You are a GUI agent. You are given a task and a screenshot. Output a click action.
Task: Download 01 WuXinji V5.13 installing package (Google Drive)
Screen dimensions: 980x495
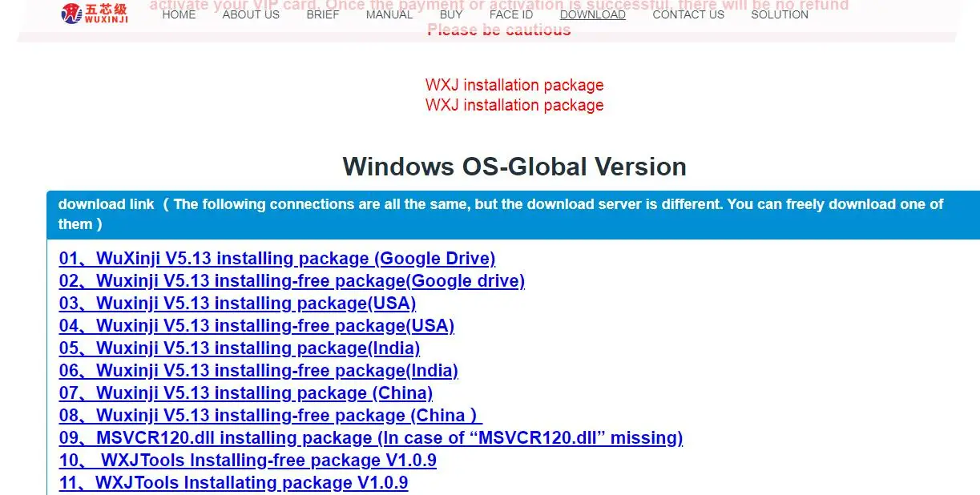(x=277, y=259)
